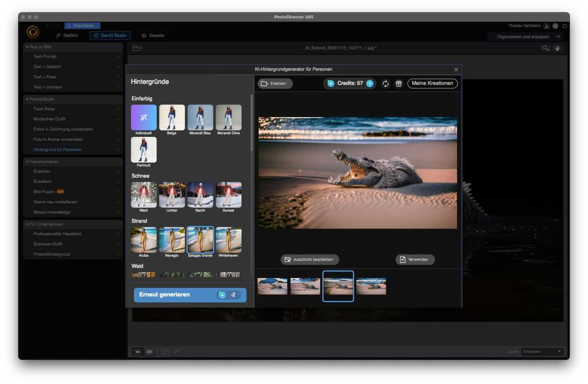Open Foto in Anime umwandeln
The height and width of the screenshot is (384, 588).
click(x=73, y=139)
